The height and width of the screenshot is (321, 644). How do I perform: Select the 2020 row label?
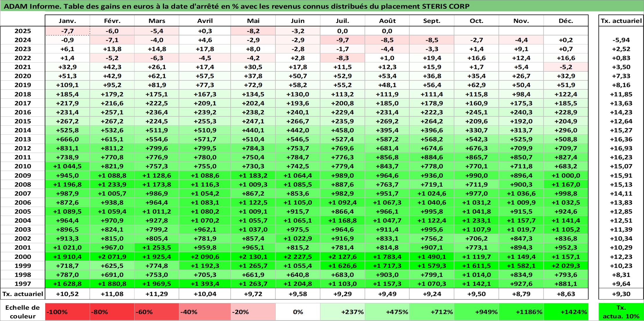pyautogui.click(x=23, y=76)
